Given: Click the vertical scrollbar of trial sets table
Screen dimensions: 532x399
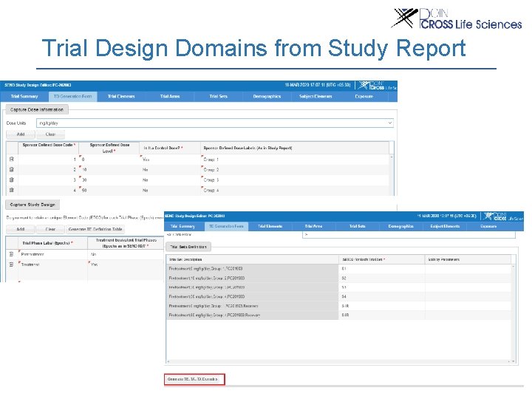Looking at the screenshot, I should (x=513, y=314).
